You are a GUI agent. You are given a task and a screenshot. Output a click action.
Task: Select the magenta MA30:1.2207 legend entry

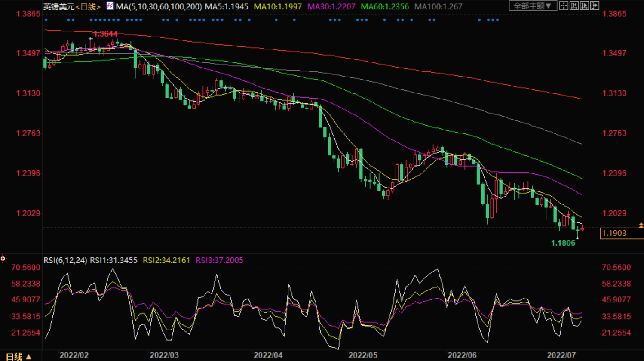coord(331,7)
